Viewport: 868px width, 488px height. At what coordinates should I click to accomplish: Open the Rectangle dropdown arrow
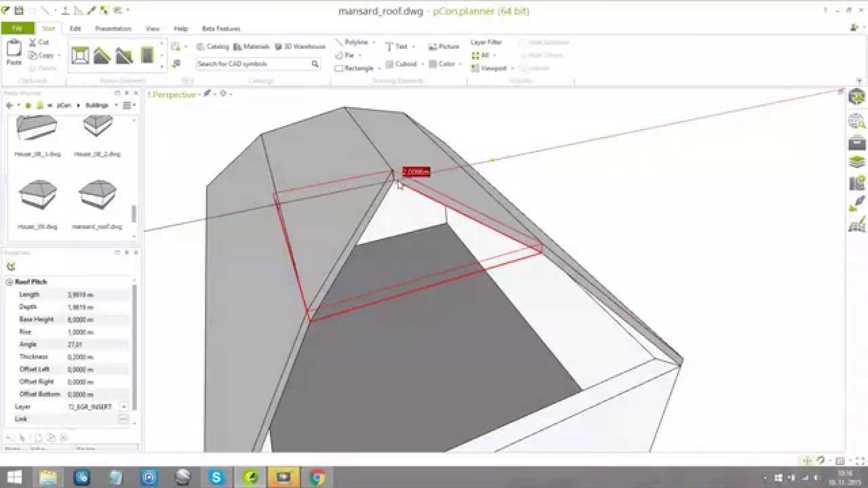[x=378, y=68]
